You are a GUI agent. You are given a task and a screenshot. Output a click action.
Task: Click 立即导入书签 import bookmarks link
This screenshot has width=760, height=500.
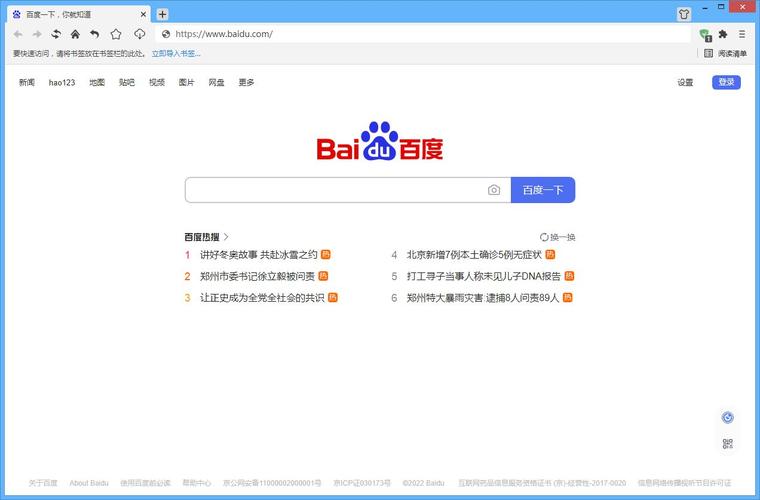tap(176, 53)
